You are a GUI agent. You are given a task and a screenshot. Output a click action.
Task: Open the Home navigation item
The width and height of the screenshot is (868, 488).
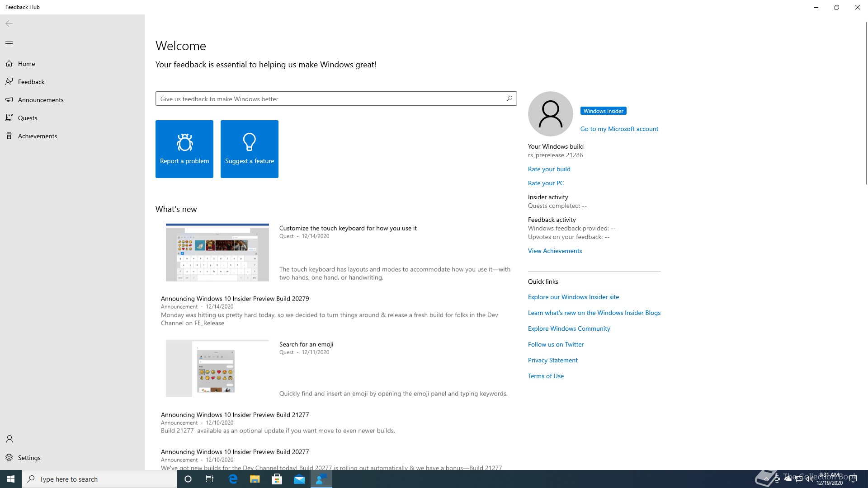(x=72, y=64)
